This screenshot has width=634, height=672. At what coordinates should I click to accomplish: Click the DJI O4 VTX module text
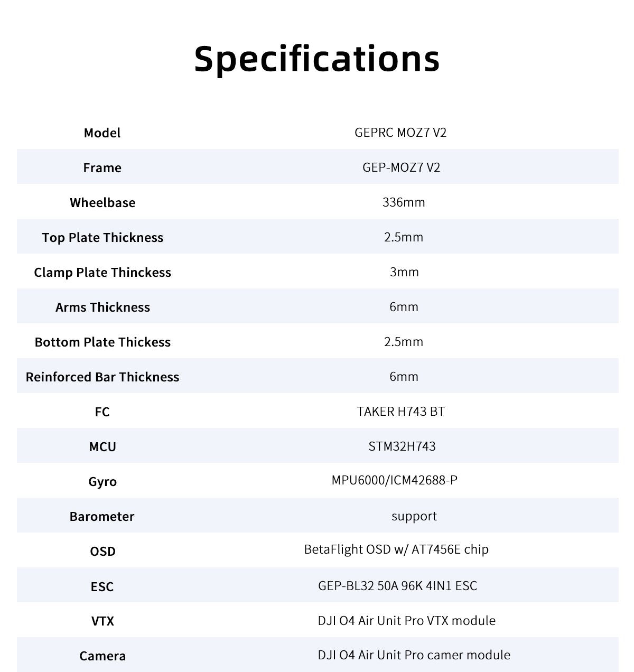pyautogui.click(x=407, y=620)
